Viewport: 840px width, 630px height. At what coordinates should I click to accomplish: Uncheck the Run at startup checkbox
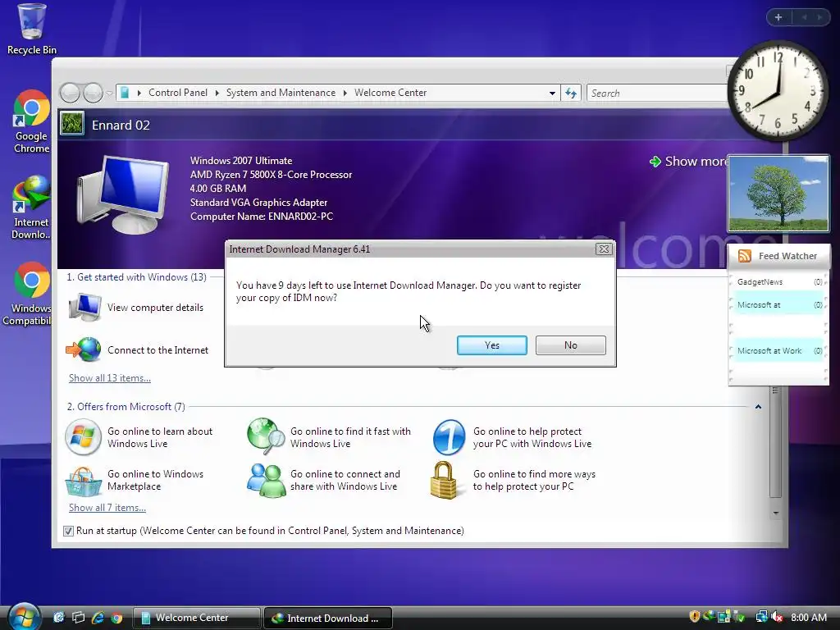[68, 531]
